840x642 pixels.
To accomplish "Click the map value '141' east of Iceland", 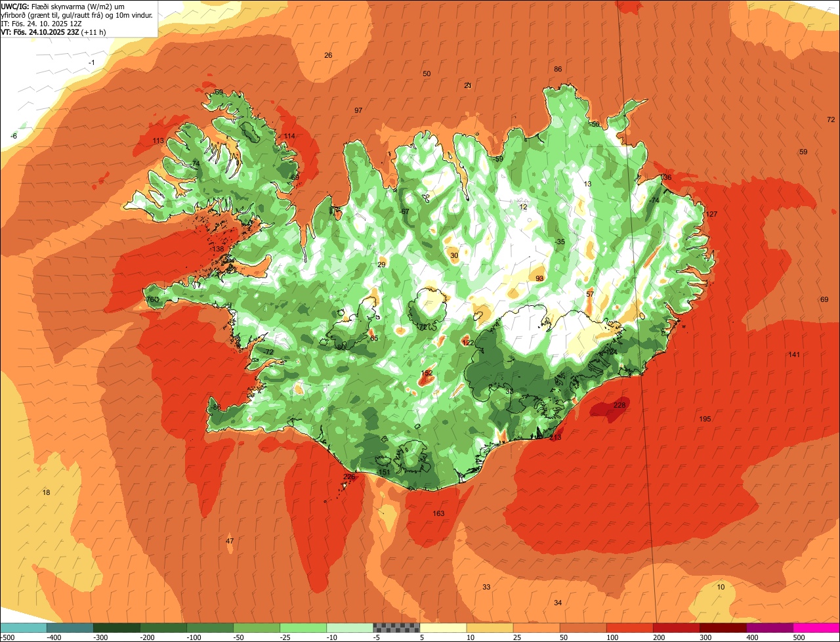I will coord(794,354).
